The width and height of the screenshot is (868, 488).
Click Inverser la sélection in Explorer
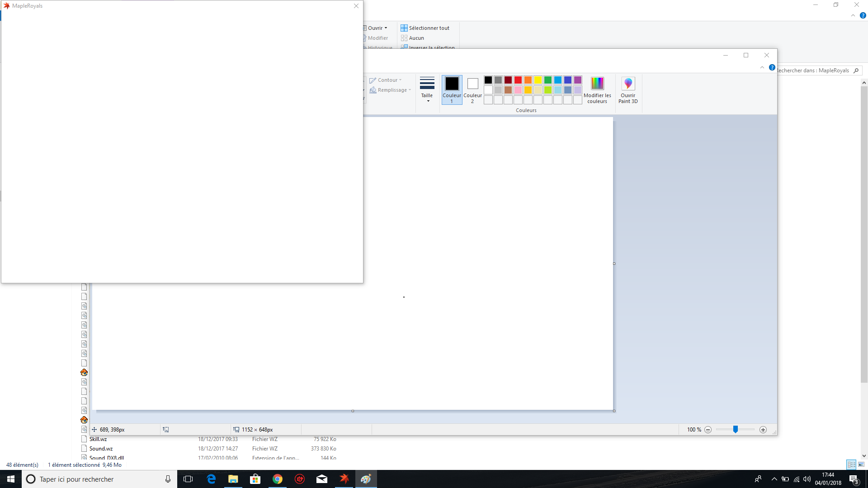428,47
